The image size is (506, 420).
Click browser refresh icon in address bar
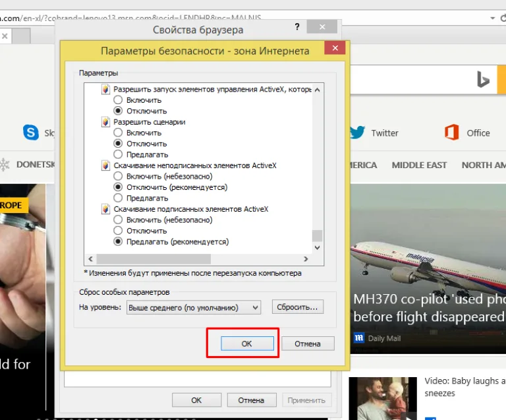pyautogui.click(x=503, y=18)
